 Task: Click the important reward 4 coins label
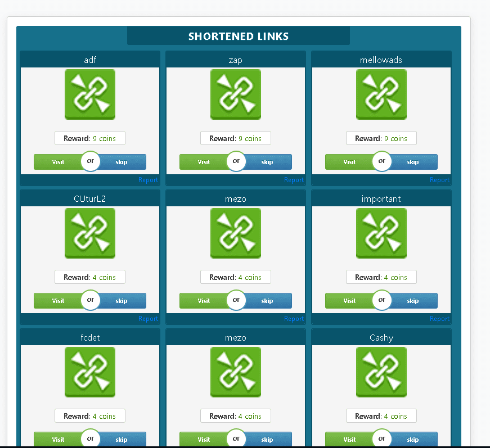[381, 277]
